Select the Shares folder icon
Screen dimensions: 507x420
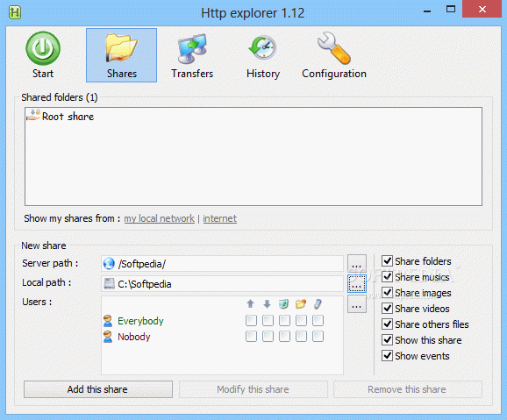tap(121, 48)
